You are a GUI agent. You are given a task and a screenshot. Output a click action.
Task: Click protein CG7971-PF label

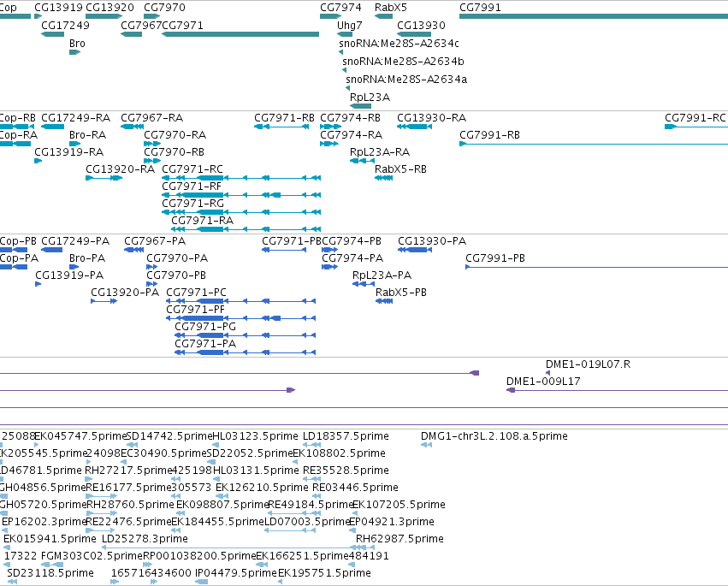pos(195,309)
